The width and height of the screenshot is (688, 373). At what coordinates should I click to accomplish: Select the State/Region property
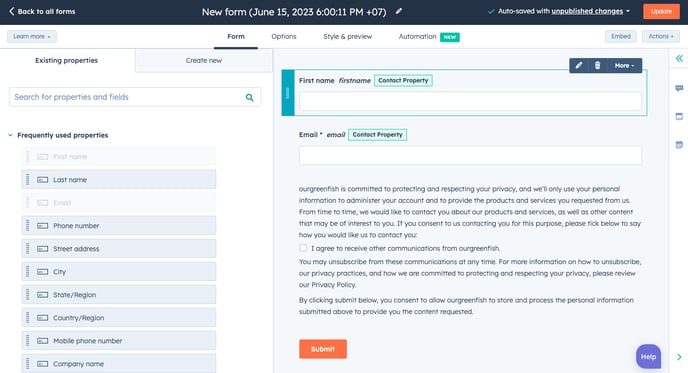[x=118, y=295]
